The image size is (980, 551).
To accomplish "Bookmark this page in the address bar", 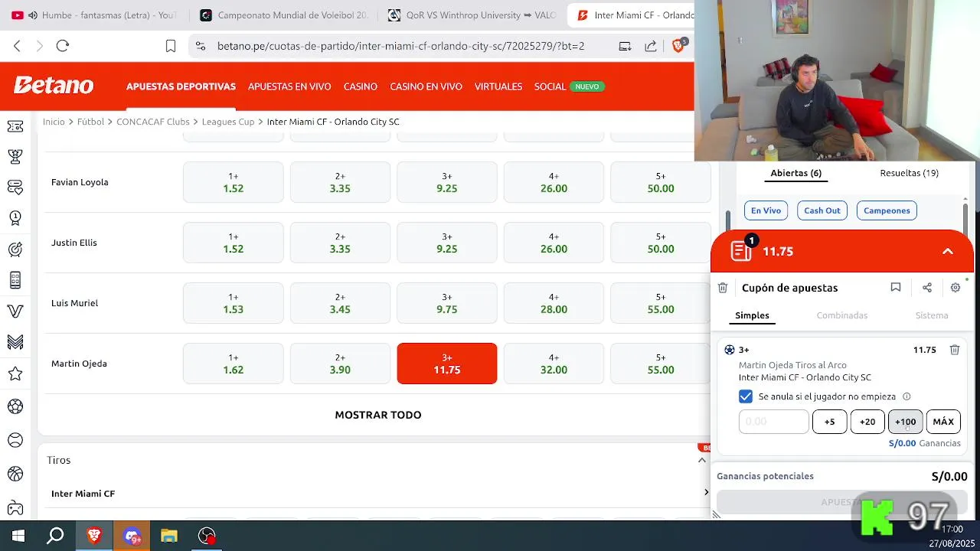I will [x=171, y=46].
